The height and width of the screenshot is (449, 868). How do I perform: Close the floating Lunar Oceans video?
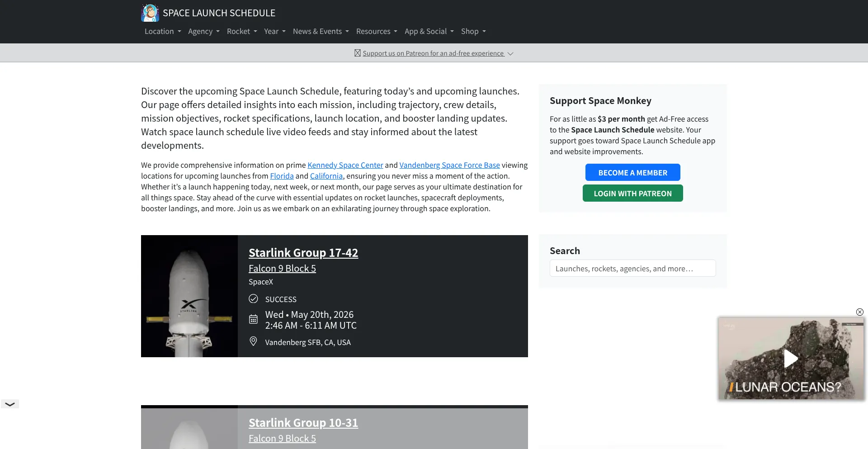(x=860, y=312)
